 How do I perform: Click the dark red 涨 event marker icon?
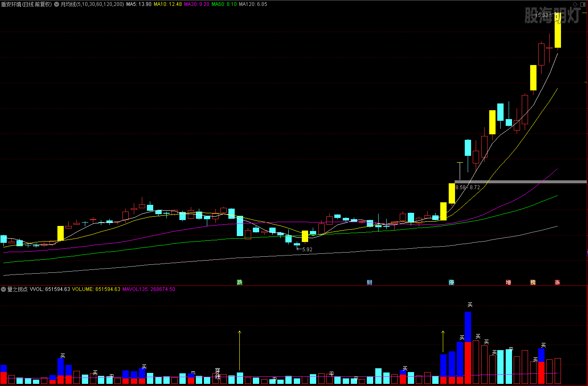[557, 282]
